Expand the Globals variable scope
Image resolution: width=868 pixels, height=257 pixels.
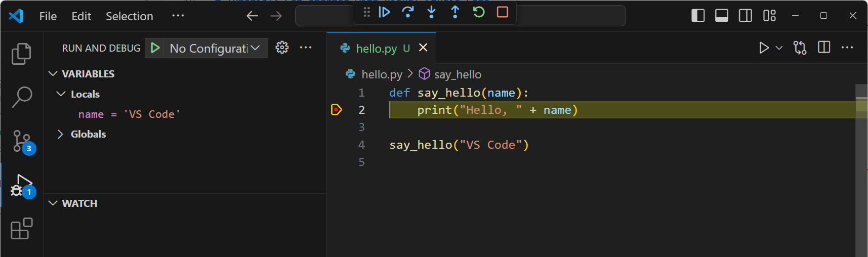click(60, 134)
